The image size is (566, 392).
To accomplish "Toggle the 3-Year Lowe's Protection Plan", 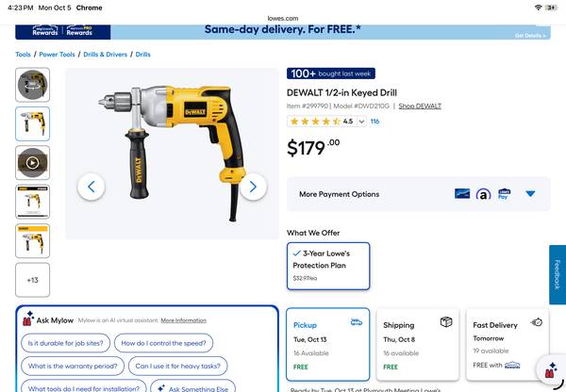I will click(x=328, y=266).
